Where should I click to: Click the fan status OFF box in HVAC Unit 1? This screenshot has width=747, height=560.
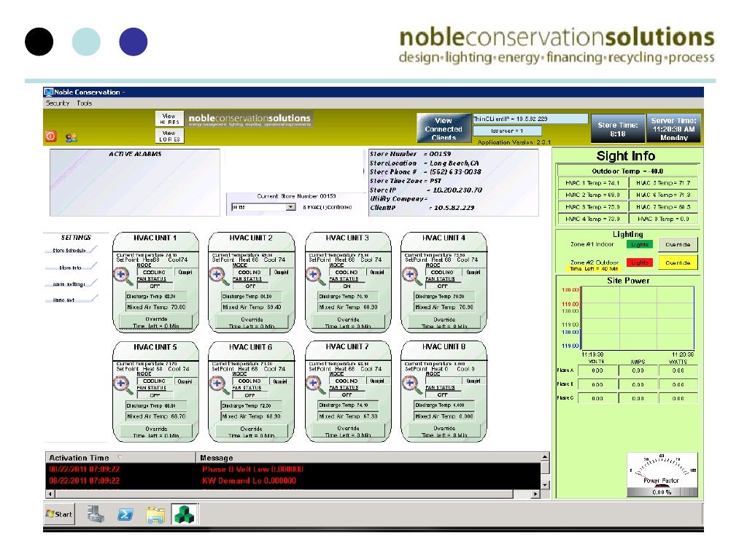click(155, 286)
